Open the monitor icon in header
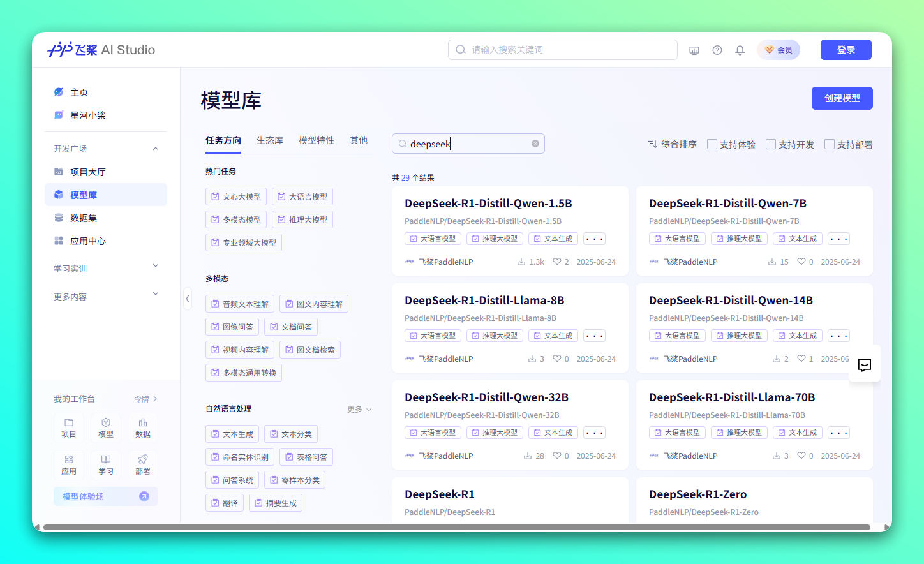Image resolution: width=924 pixels, height=564 pixels. (x=694, y=50)
